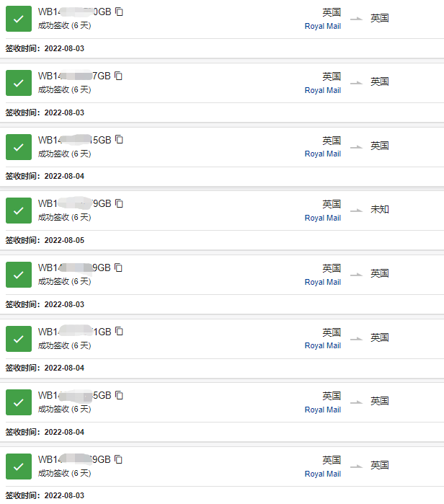The width and height of the screenshot is (444, 504).
Task: Open Royal Mail link in the last entry
Action: tap(322, 474)
